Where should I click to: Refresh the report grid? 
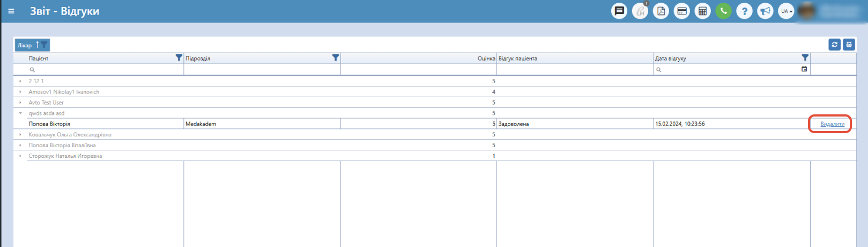pyautogui.click(x=835, y=45)
